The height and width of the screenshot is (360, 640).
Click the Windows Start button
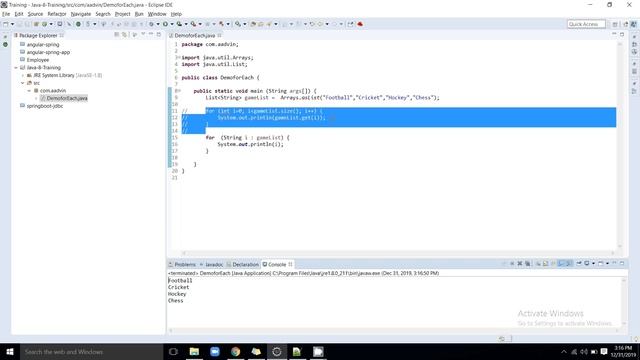click(9, 352)
